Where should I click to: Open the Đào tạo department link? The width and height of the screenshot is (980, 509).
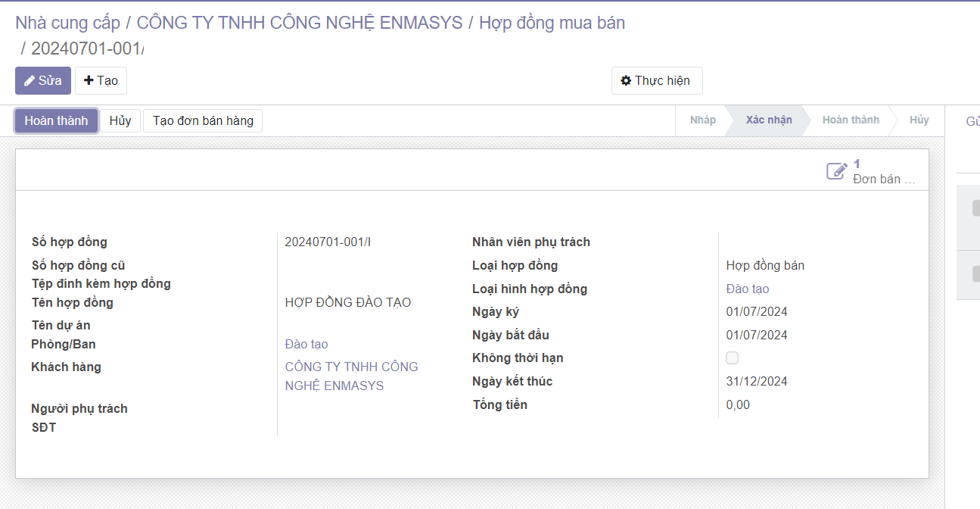click(x=306, y=345)
